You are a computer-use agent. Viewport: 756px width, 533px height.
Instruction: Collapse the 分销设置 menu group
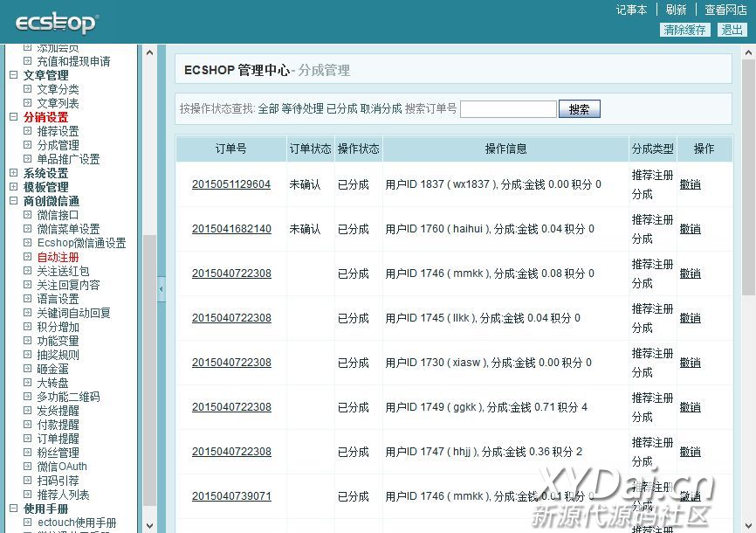point(13,117)
